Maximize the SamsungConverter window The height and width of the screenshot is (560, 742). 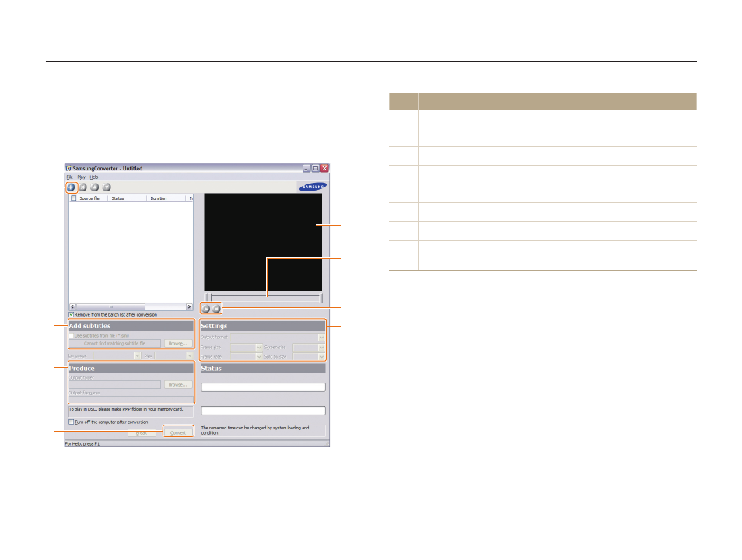(316, 169)
